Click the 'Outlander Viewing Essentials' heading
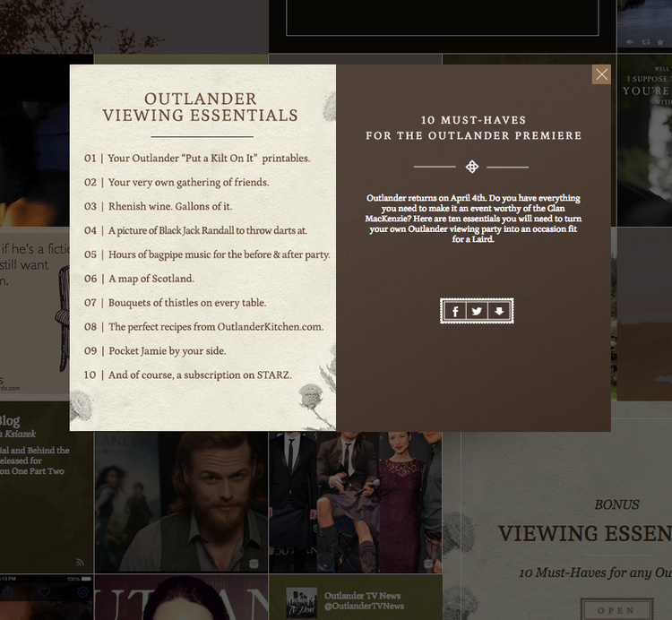 coord(201,108)
